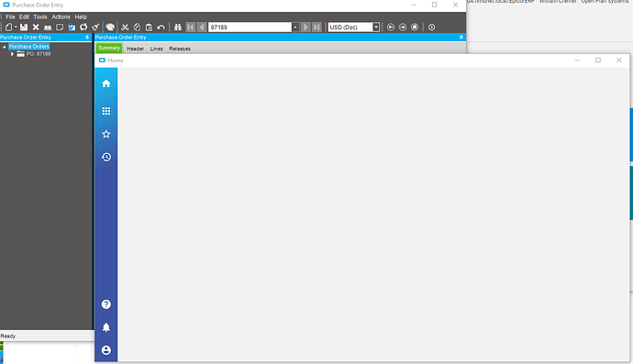This screenshot has width=633, height=364.
Task: Click Home icon in Home window sidebar
Action: 106,83
